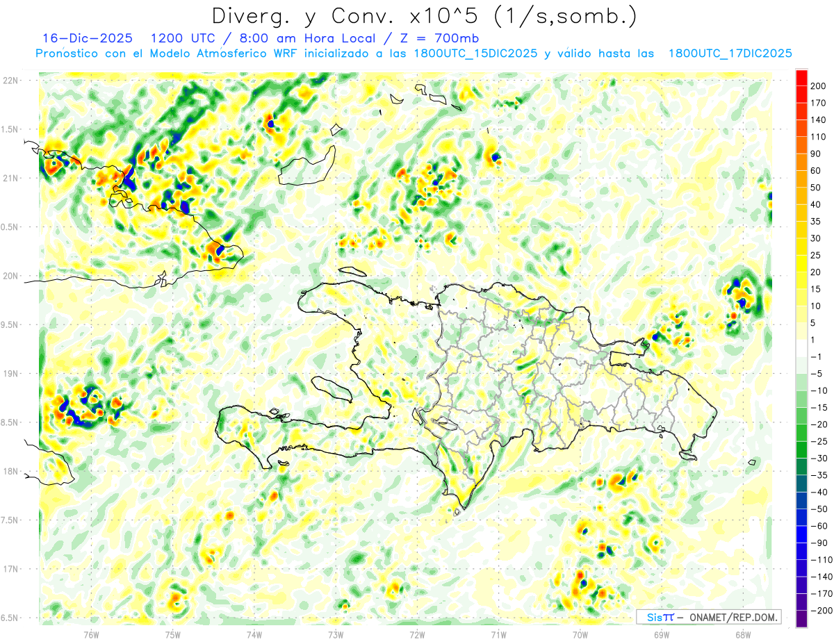Click the "68W" longitude label
Image resolution: width=834 pixels, height=644 pixels.
coord(743,635)
